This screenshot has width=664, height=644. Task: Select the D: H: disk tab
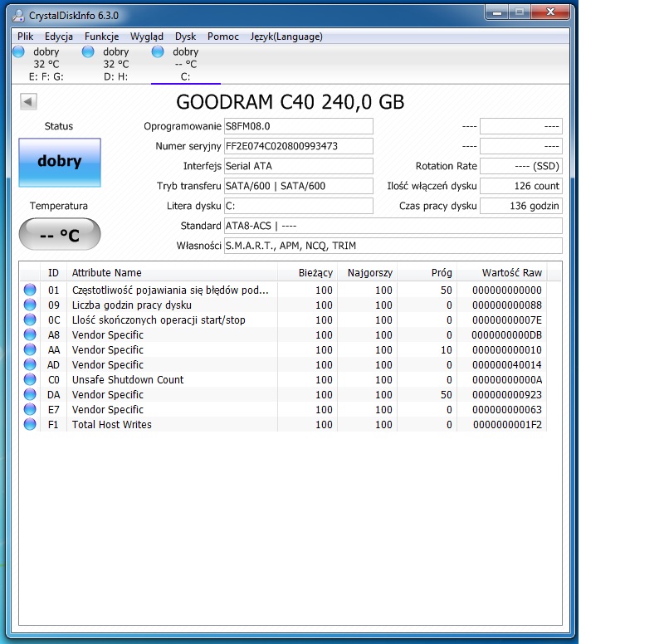coord(115,64)
